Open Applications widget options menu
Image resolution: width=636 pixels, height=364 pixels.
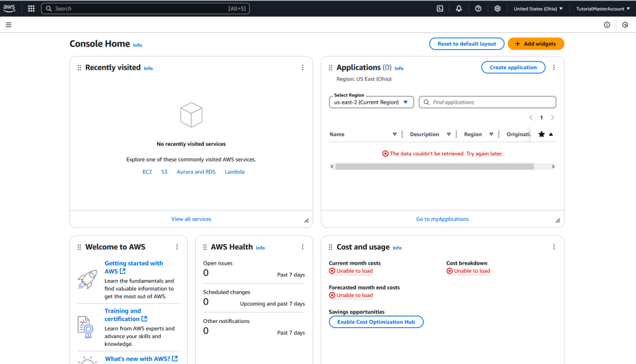(x=554, y=67)
